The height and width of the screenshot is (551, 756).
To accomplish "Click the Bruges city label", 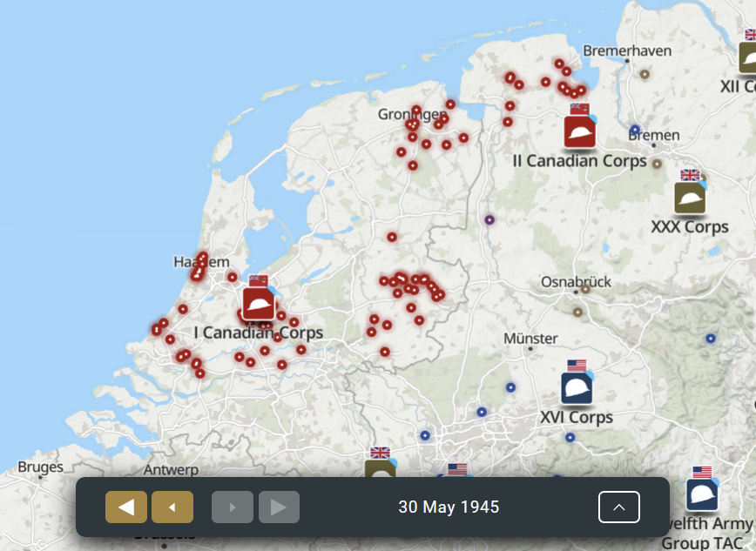I will 40,467.
